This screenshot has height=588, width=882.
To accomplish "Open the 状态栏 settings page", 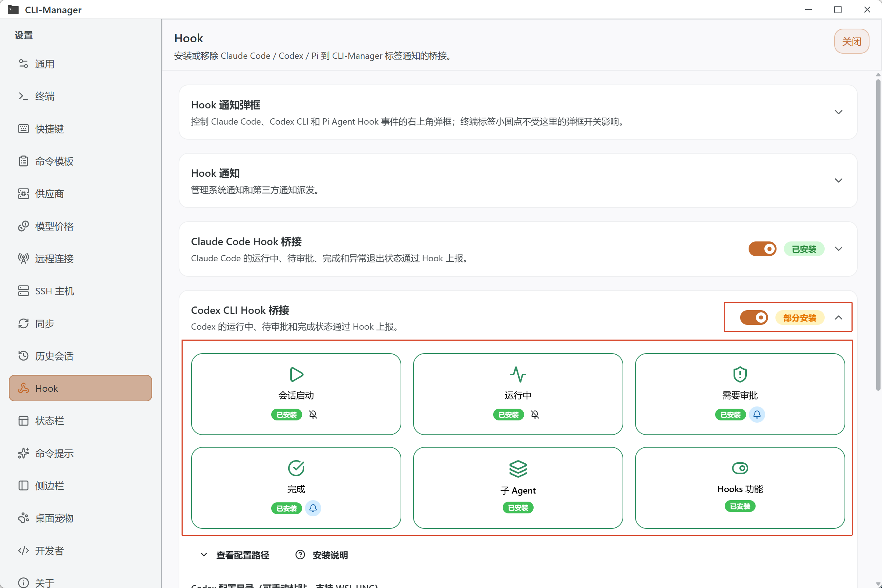I will (x=80, y=421).
